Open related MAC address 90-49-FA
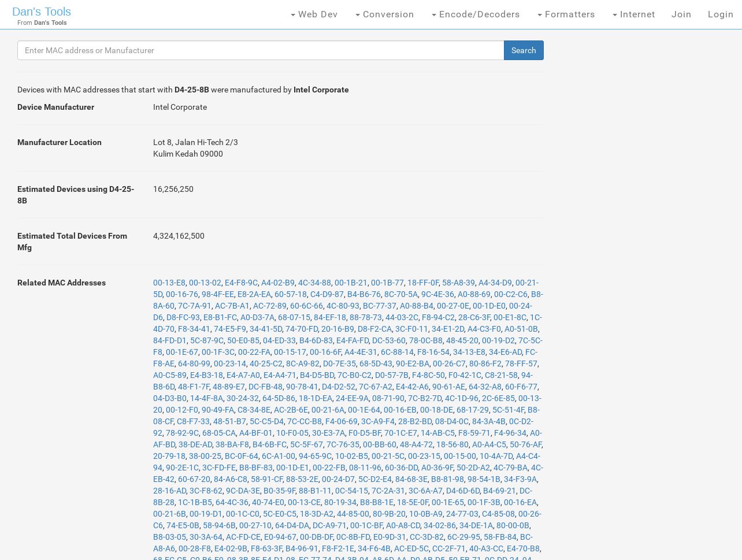This screenshot has width=742, height=560. (x=218, y=410)
